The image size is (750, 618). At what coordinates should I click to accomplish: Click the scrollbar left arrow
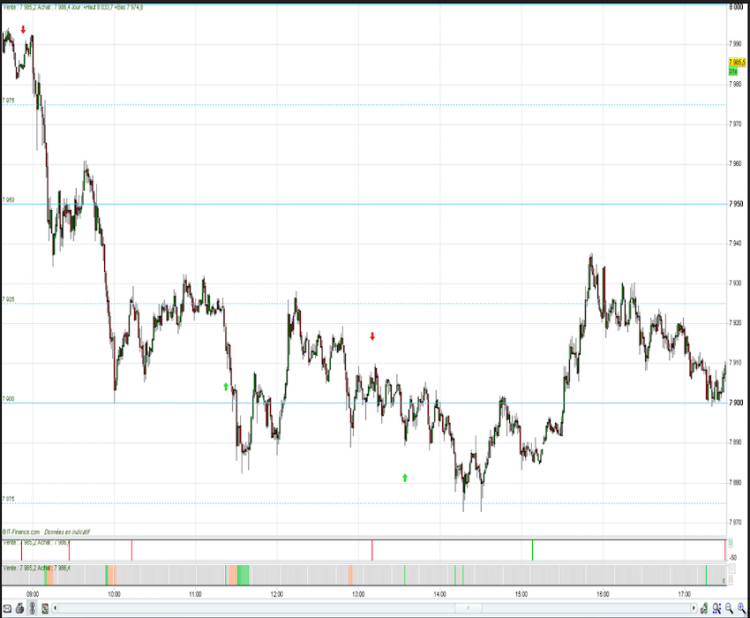(x=55, y=608)
